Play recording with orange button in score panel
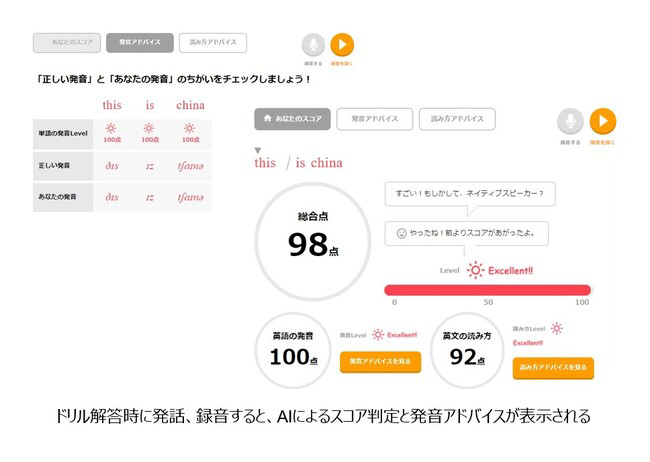The image size is (650, 462). (603, 121)
